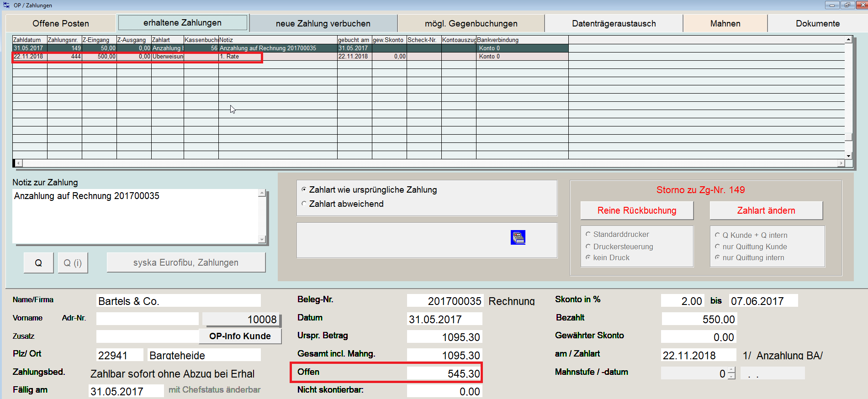The width and height of the screenshot is (868, 399).
Task: Select Zahlart wie ursprüngliche Zahlung option
Action: (x=369, y=189)
